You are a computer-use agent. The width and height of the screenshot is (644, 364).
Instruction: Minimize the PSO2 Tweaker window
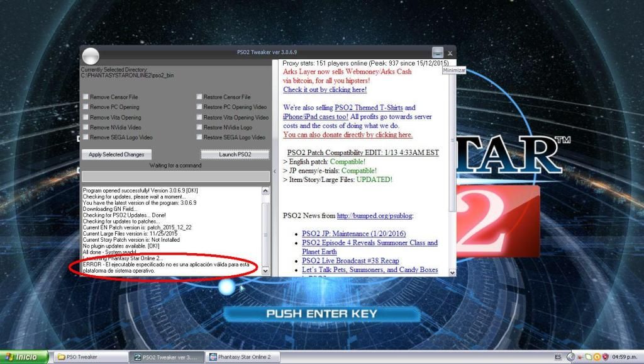[x=438, y=52]
